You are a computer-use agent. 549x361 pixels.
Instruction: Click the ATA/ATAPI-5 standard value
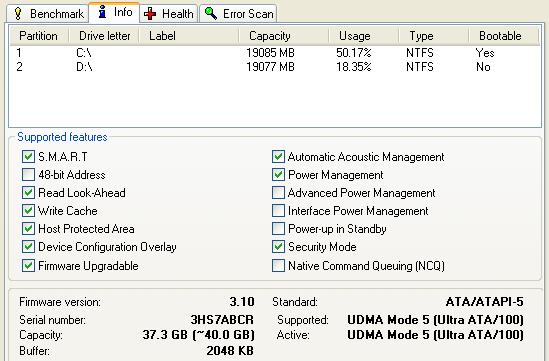[x=485, y=301]
